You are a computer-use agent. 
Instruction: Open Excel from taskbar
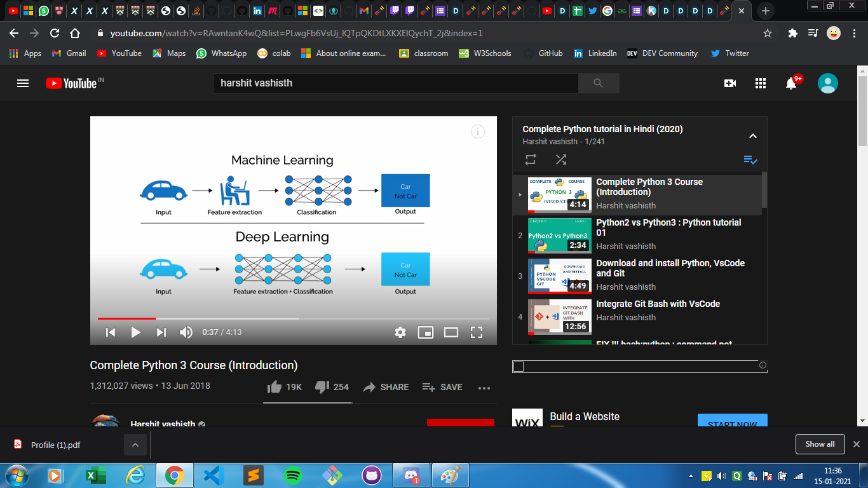95,475
